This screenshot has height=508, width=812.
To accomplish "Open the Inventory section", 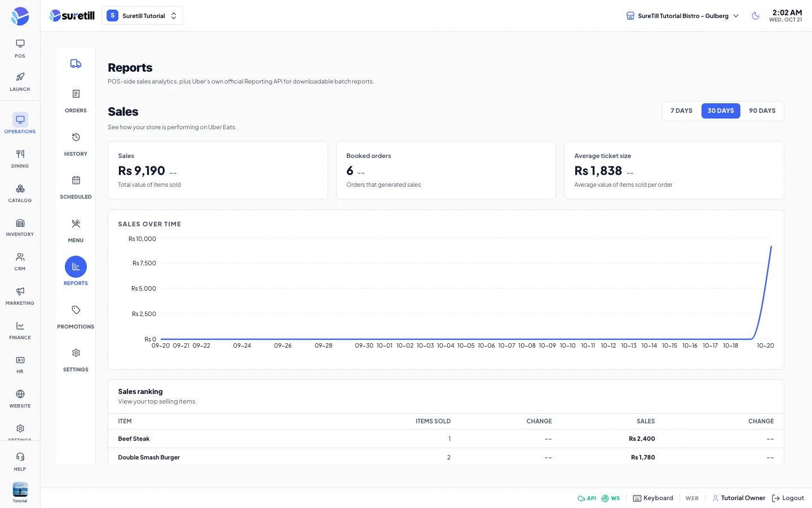I will pos(20,227).
